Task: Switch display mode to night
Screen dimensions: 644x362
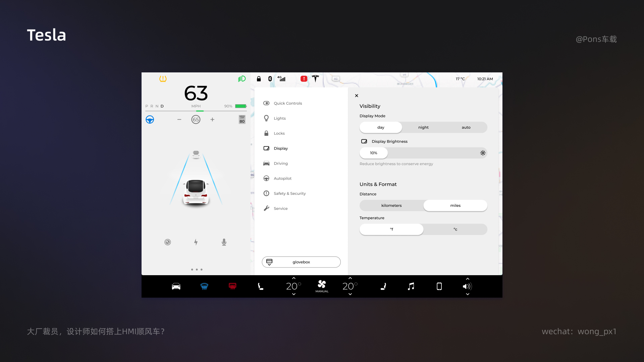Action: tap(423, 127)
